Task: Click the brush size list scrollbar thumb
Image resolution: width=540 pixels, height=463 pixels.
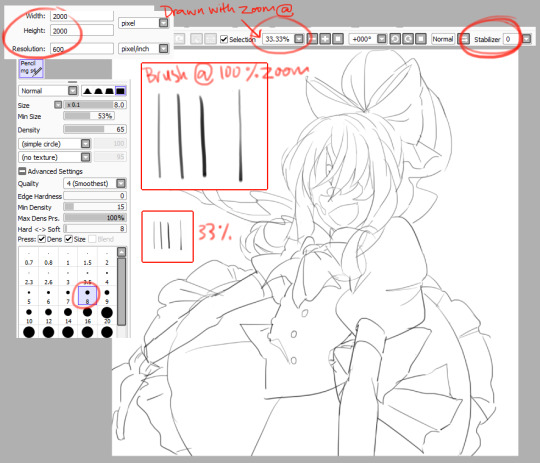Action: pyautogui.click(x=121, y=291)
